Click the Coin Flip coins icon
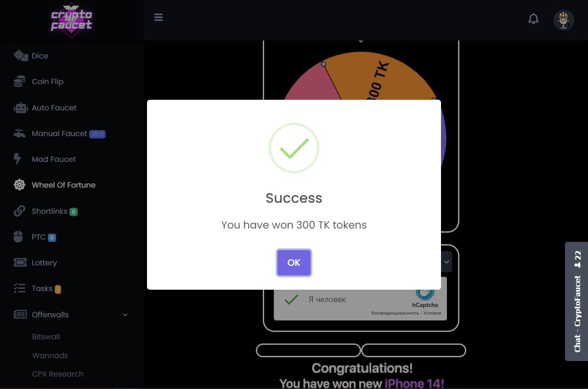Viewport: 588px width, 389px height. [19, 81]
